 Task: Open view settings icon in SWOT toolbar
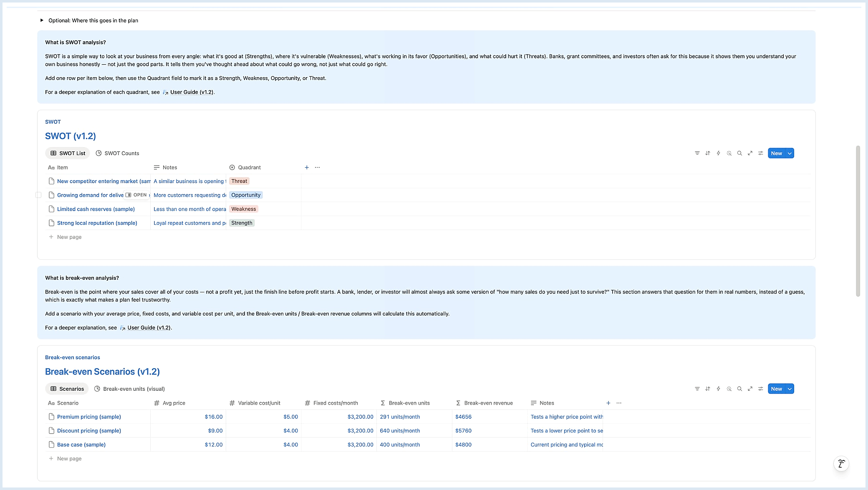(761, 153)
